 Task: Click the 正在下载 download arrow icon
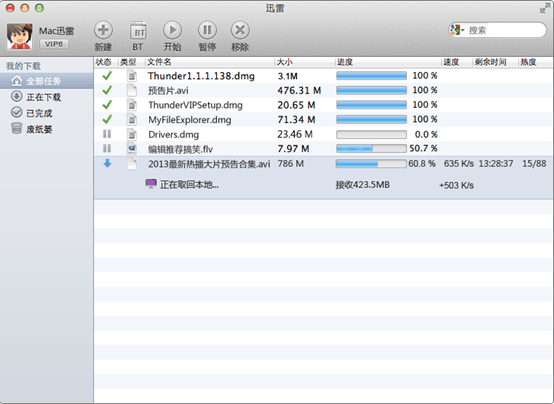pos(17,96)
